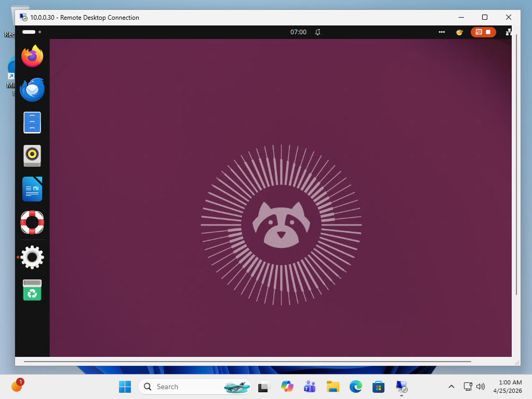Viewport: 532px width, 399px height.
Task: Open the network system menu in top bar
Action: pyautogui.click(x=508, y=32)
